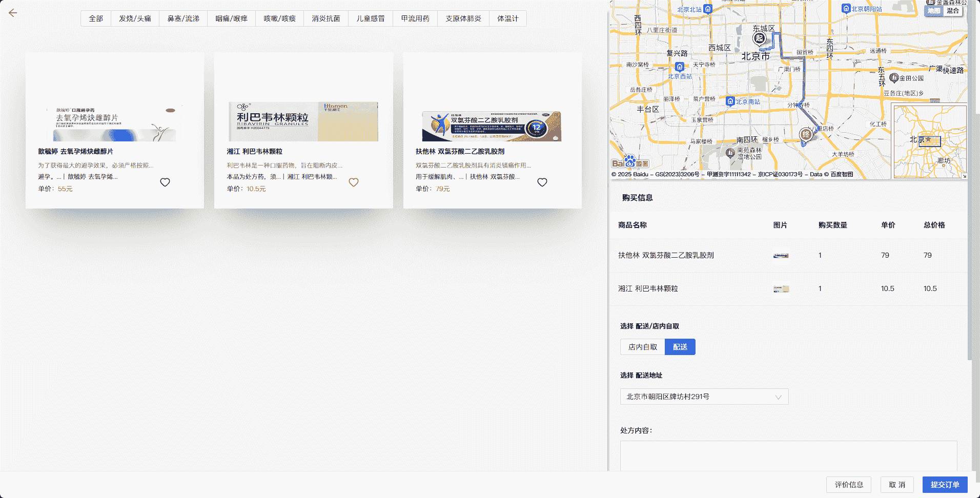Select 配送 delivery option
Viewport: 980px width, 498px height.
pyautogui.click(x=680, y=347)
